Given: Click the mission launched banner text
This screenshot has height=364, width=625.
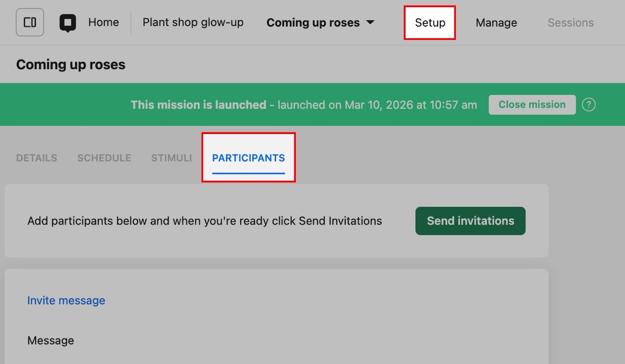Looking at the screenshot, I should (304, 105).
